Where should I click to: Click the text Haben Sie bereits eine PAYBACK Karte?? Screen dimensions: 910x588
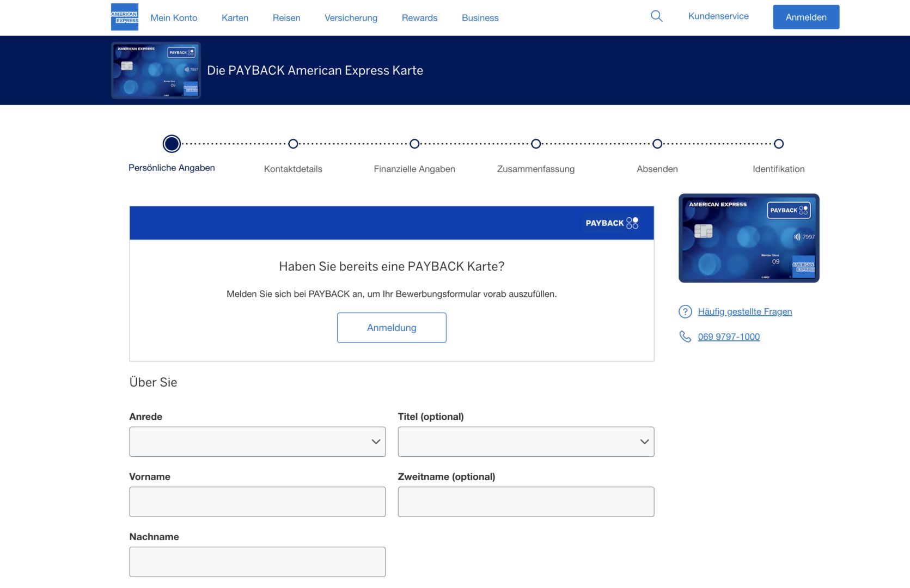click(392, 266)
